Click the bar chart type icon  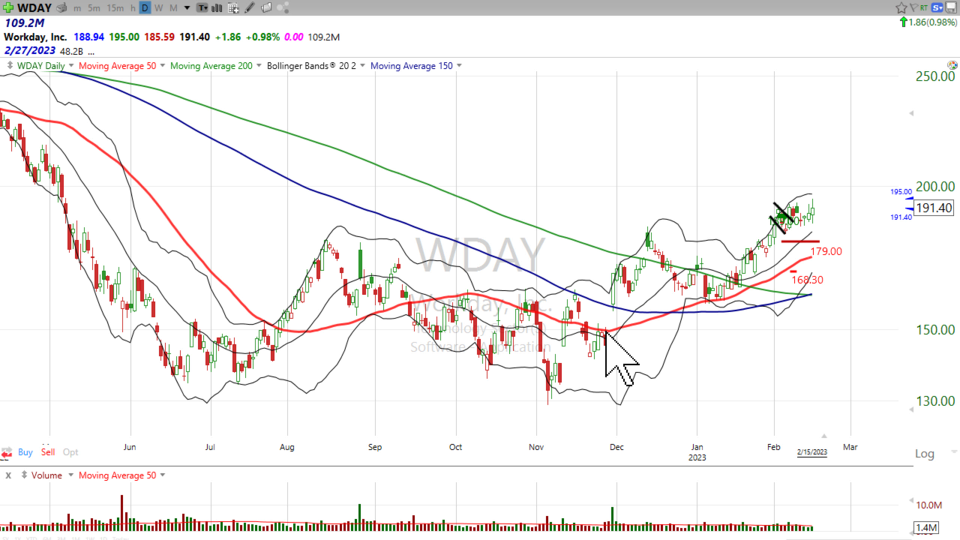pos(217,8)
